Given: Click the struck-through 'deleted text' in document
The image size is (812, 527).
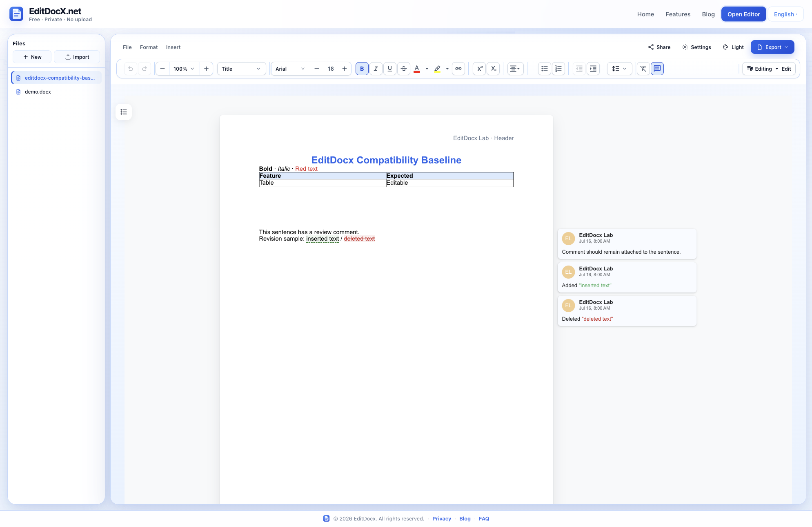Looking at the screenshot, I should click(x=359, y=239).
